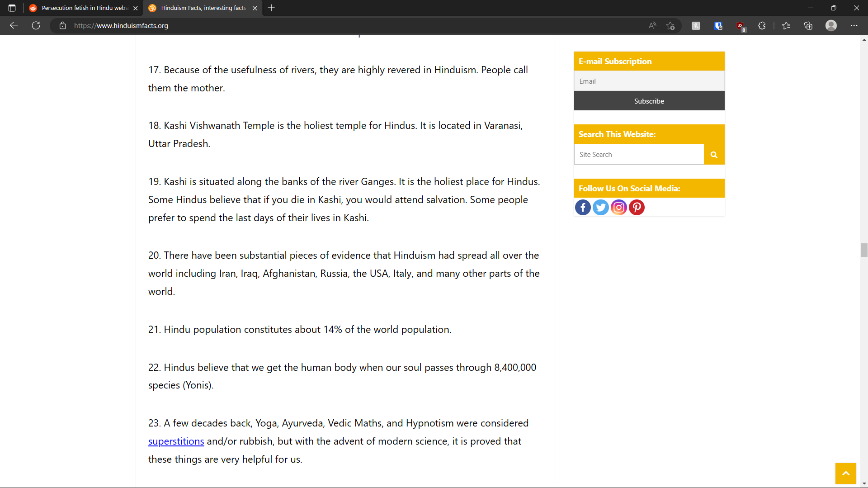
Task: Click the vertical scrollbar thumb
Action: click(x=864, y=250)
